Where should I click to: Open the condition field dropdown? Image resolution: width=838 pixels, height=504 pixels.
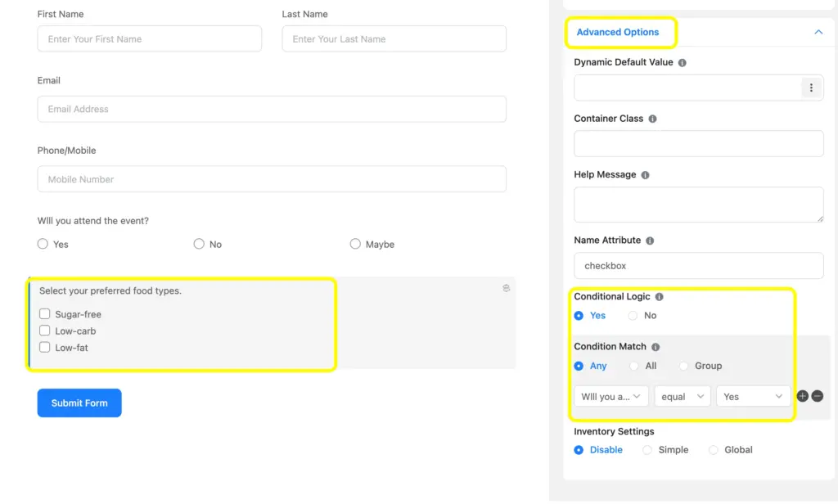coord(610,396)
